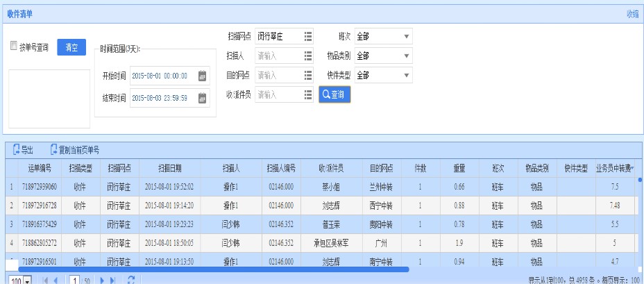Sort by 重量 column header
Screen dimensions: 644x284
coord(459,168)
